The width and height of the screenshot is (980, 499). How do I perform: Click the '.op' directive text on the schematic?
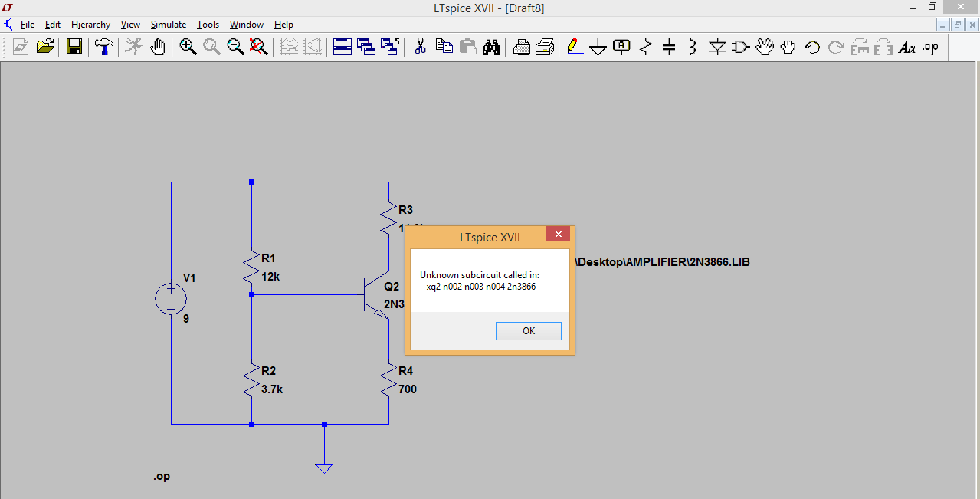(162, 476)
